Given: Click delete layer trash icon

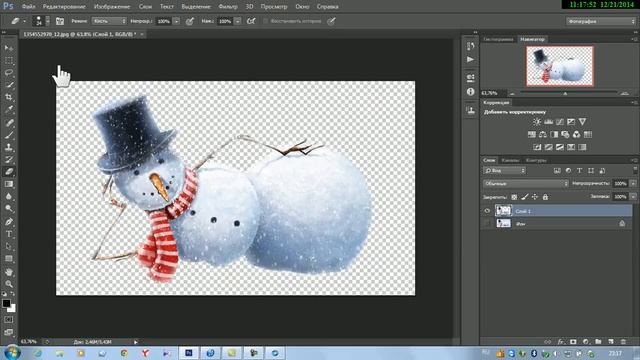Looking at the screenshot, I should coord(623,342).
